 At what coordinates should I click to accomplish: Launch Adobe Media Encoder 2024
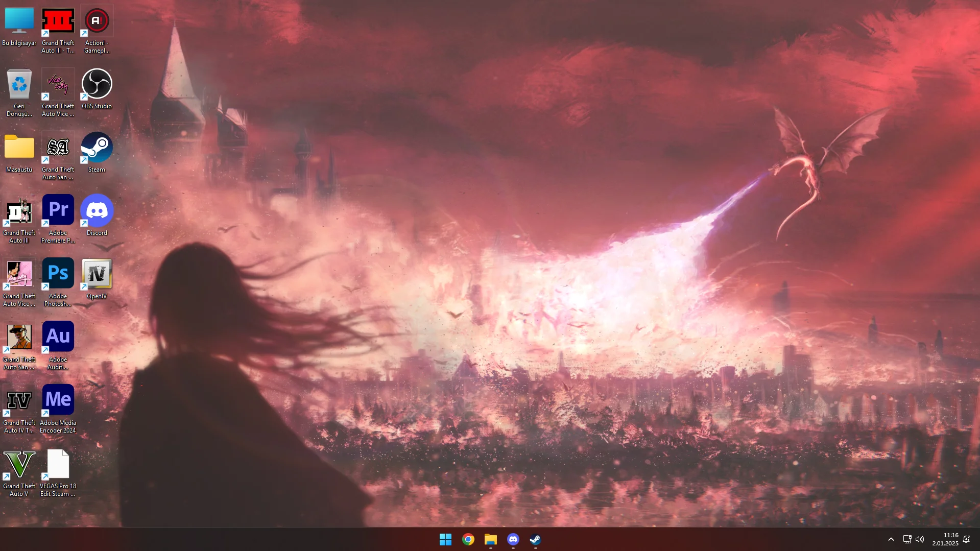pyautogui.click(x=58, y=410)
